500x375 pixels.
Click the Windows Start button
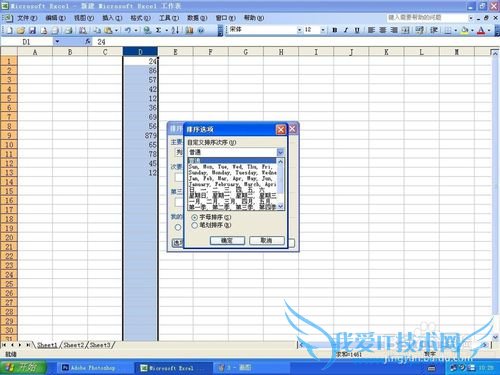pyautogui.click(x=23, y=368)
